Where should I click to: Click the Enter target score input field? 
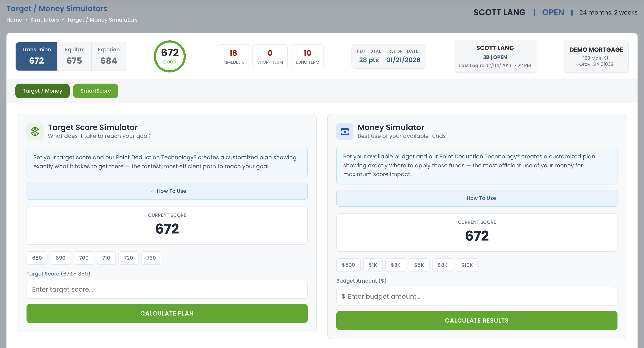point(167,289)
